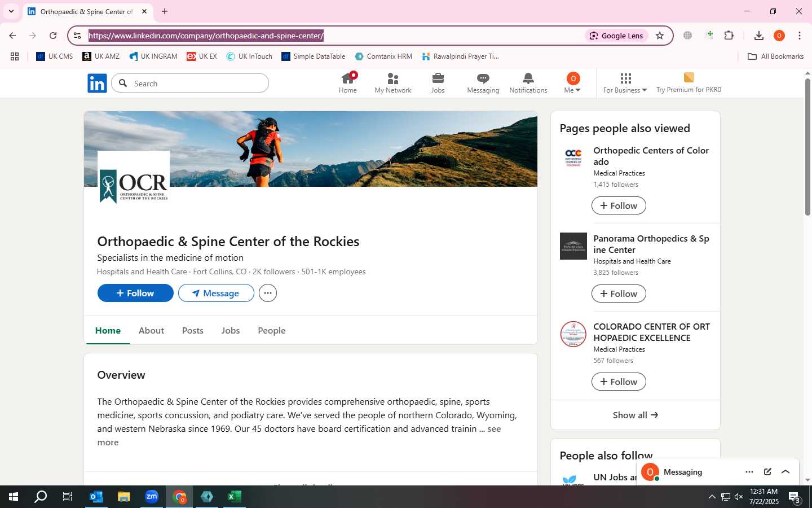812x508 pixels.
Task: Expand overview with see more
Action: pyautogui.click(x=494, y=429)
